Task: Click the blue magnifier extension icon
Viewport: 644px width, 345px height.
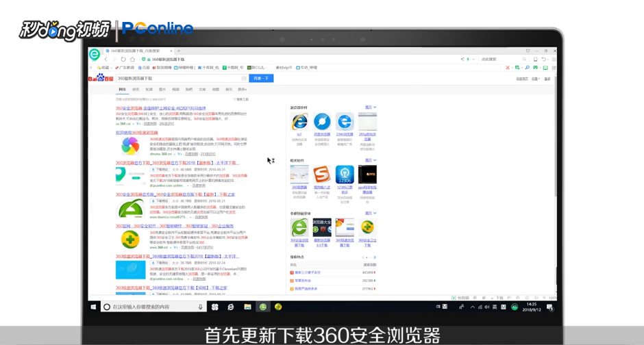Action: [527, 67]
